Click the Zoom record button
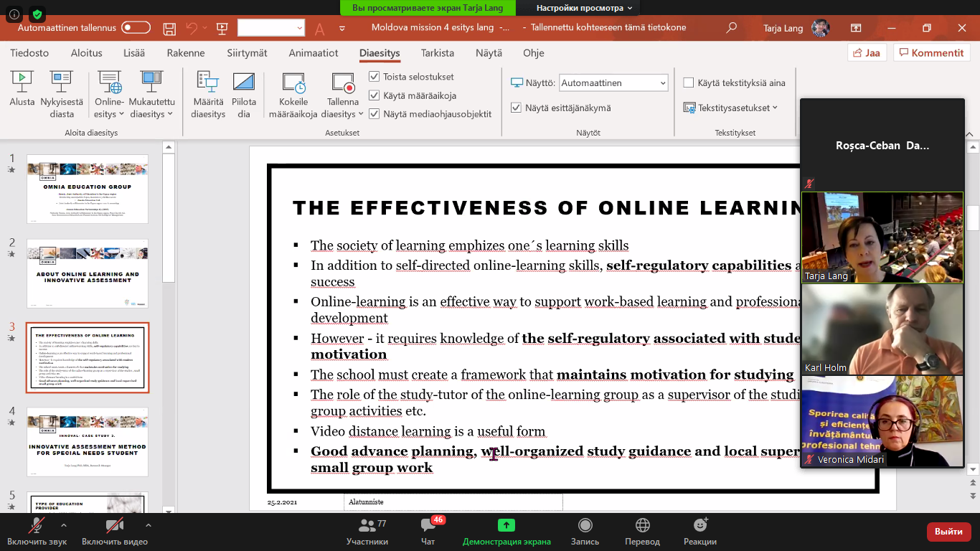 (x=585, y=531)
